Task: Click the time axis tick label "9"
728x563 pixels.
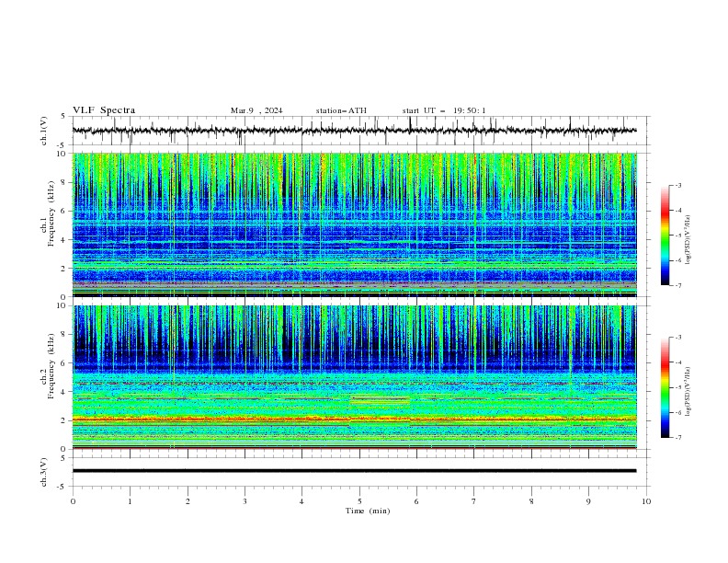Action: tap(588, 501)
